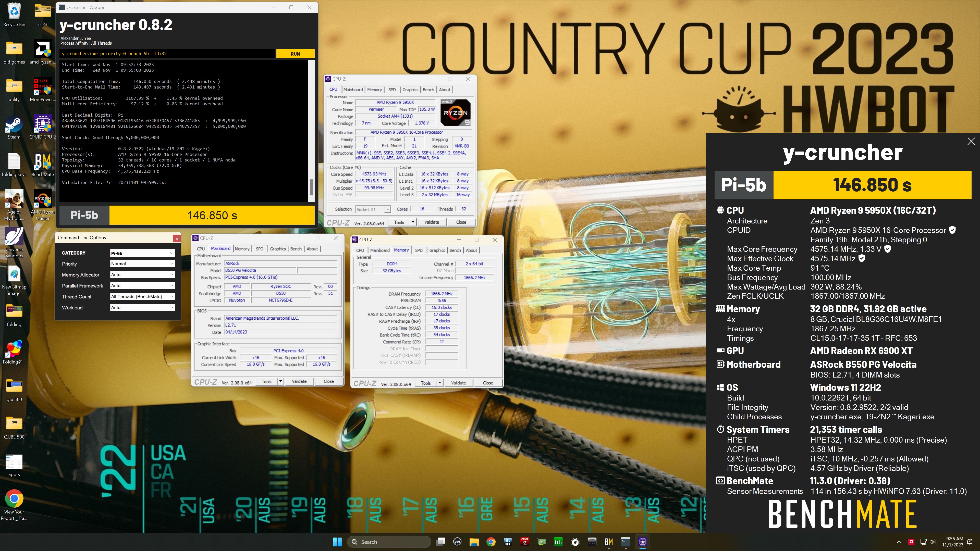Select the Universe Sandbox desktop shortcut

14,243
